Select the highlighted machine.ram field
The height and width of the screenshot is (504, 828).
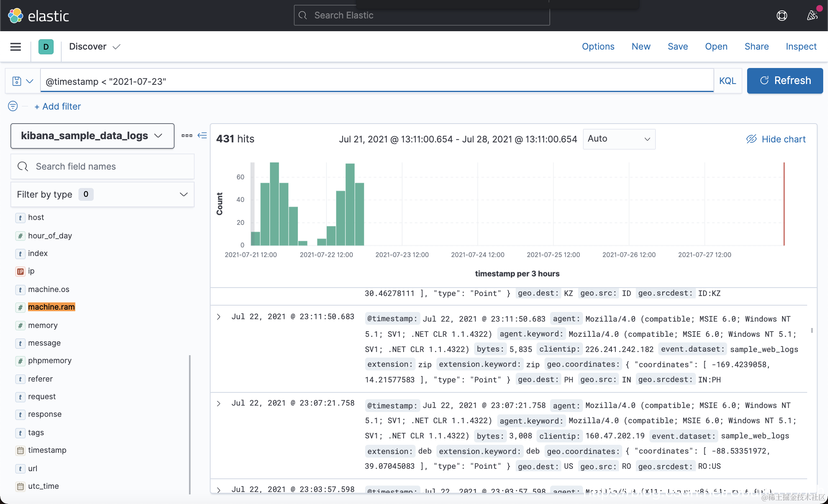(51, 307)
